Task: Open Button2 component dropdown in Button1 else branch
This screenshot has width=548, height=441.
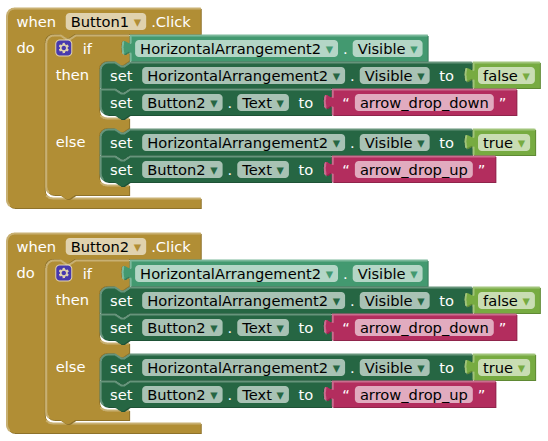Action: pos(182,170)
